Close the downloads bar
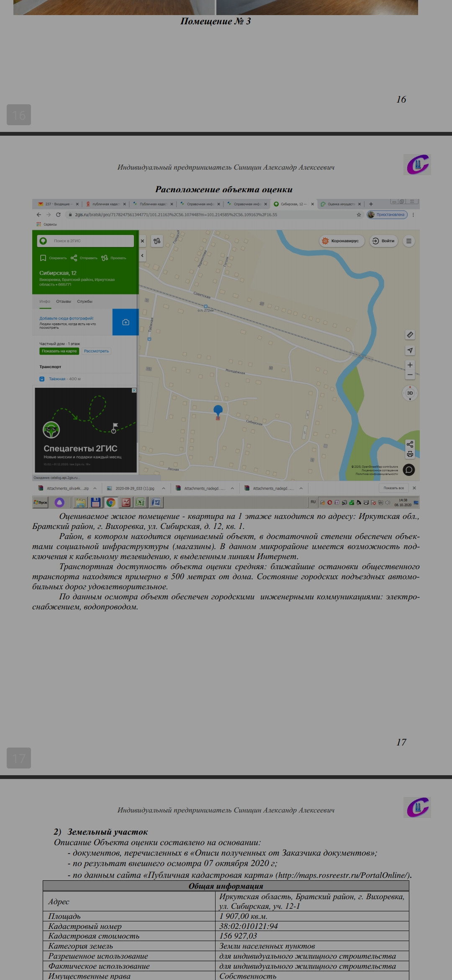This screenshot has width=452, height=980. coord(414,488)
